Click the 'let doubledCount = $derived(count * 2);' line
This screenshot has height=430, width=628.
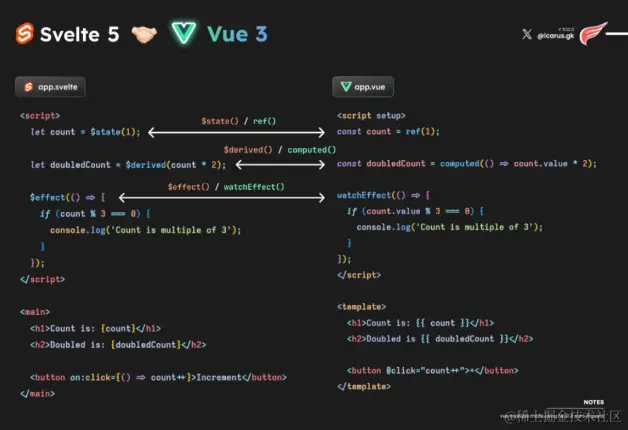[128, 165]
